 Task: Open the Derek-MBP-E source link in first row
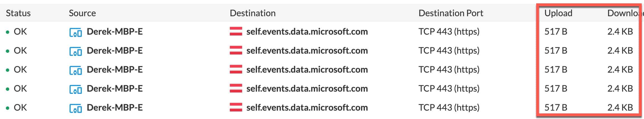[115, 32]
